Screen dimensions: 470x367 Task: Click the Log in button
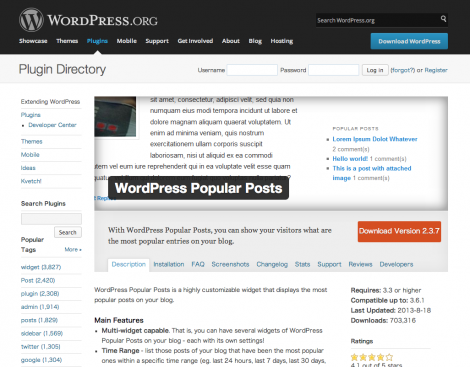(x=375, y=70)
